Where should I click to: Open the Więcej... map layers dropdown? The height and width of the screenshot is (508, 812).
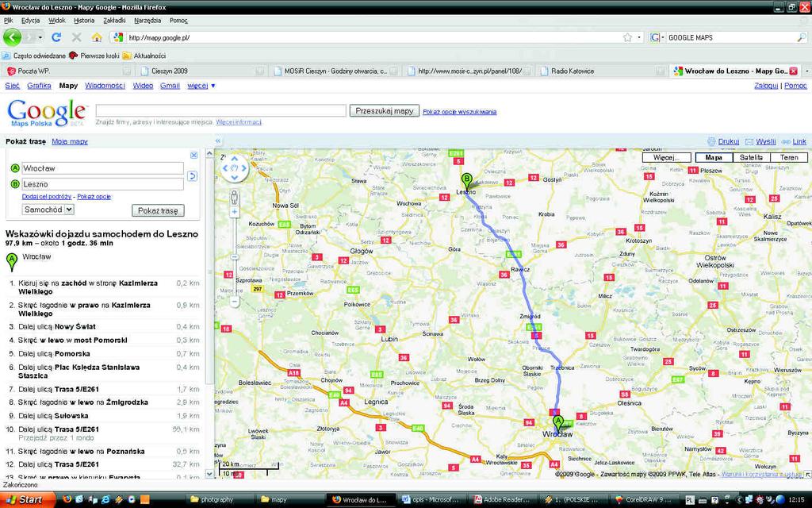[x=666, y=157]
